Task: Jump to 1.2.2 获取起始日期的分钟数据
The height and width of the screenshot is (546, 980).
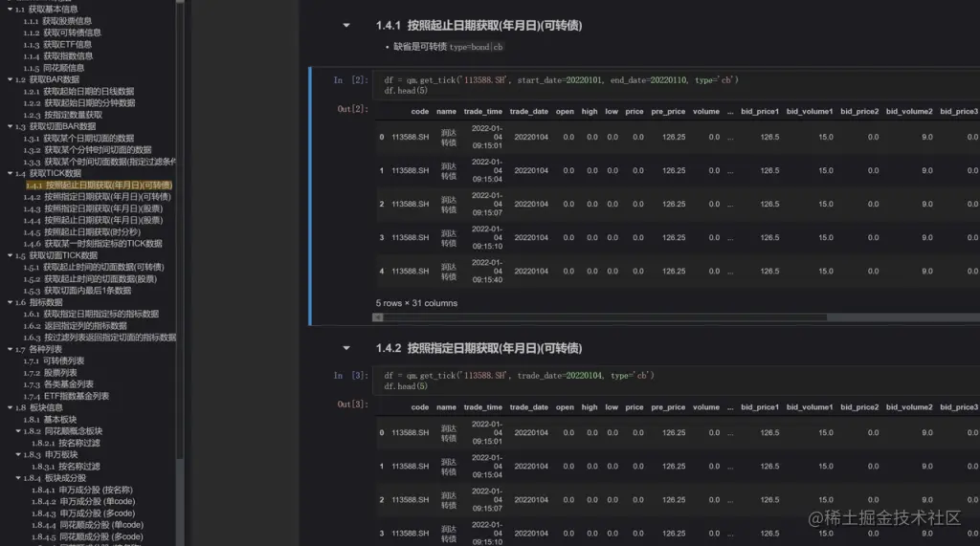Action: pos(79,103)
